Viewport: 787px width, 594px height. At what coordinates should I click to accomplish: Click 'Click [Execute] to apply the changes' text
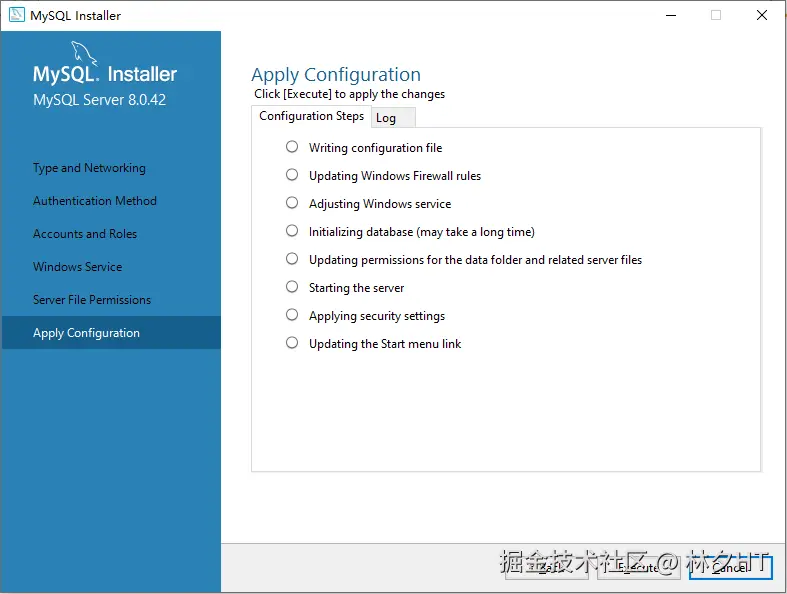pyautogui.click(x=349, y=94)
